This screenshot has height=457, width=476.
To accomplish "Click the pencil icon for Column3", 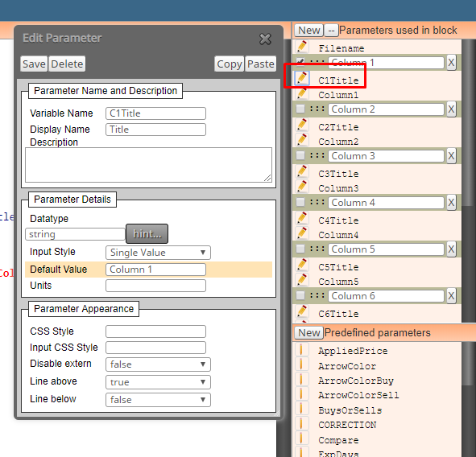I will click(x=302, y=187).
